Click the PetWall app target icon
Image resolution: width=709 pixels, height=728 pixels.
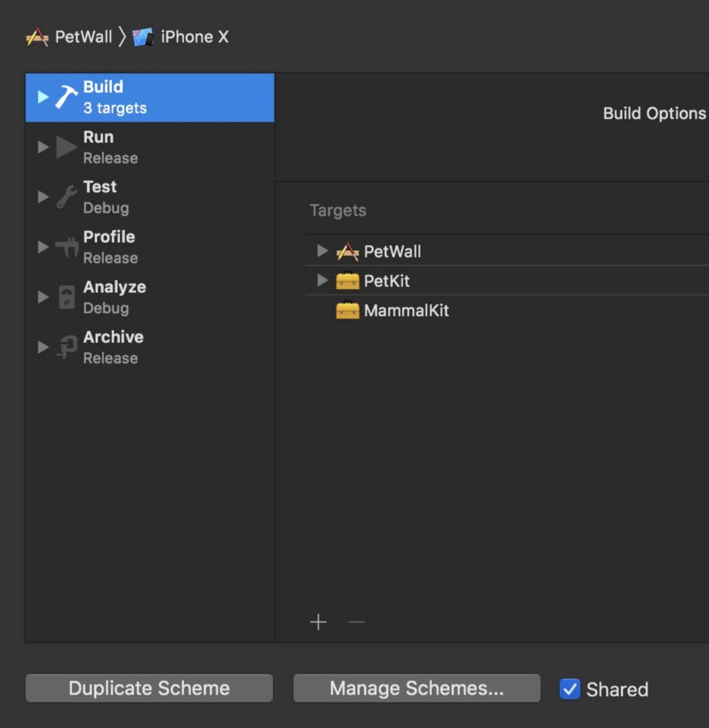tap(348, 252)
